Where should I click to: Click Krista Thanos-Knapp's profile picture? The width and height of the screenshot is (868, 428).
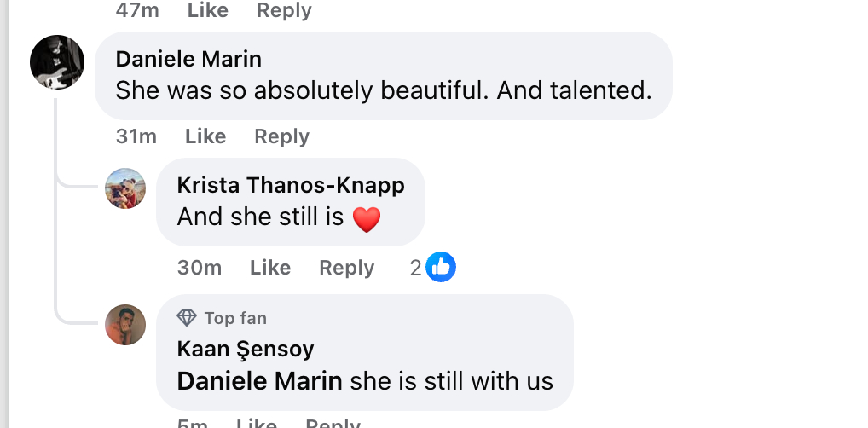click(125, 188)
